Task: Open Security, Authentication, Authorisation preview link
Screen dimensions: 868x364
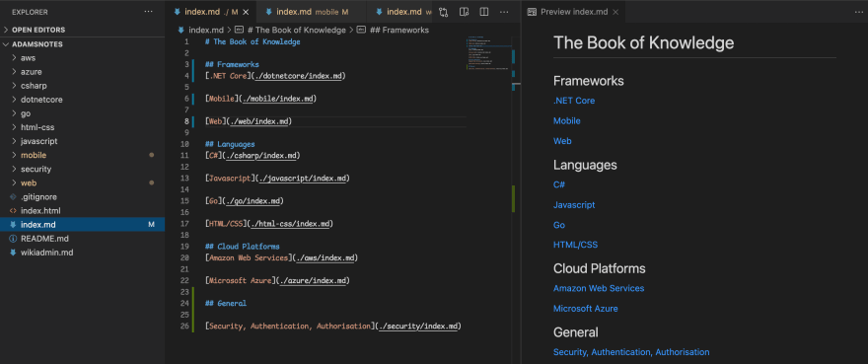Action: tap(631, 352)
